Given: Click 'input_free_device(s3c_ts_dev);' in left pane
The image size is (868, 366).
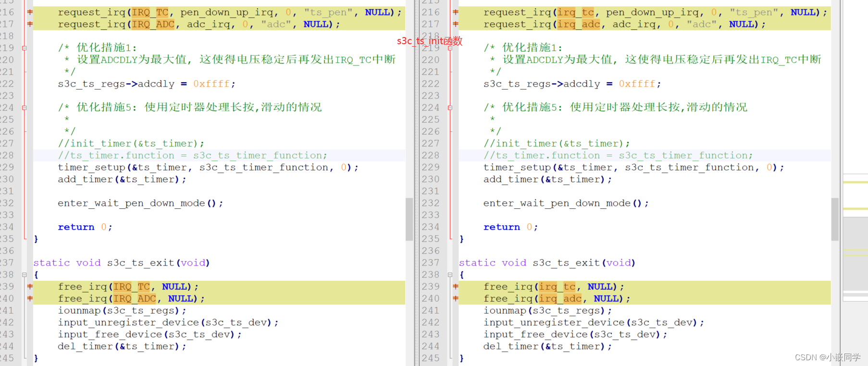Looking at the screenshot, I should coord(150,334).
